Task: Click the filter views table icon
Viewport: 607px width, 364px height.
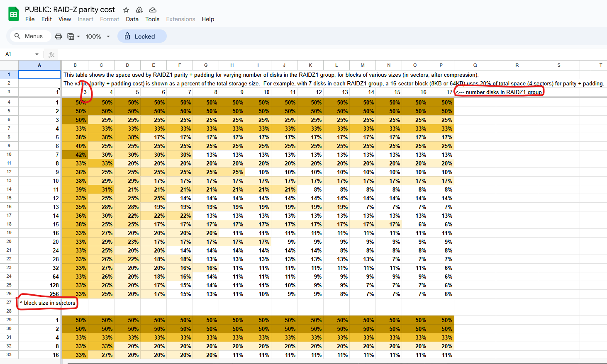Action: (71, 36)
